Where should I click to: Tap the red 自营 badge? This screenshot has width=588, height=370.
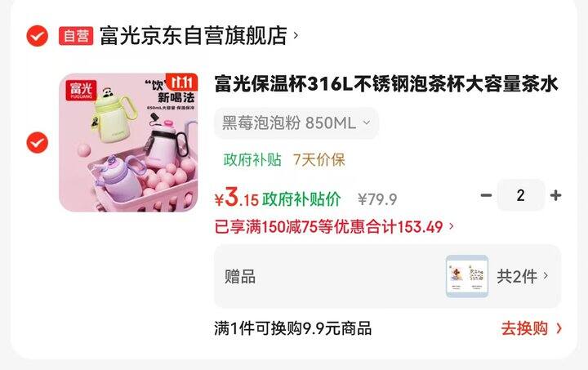tap(76, 36)
